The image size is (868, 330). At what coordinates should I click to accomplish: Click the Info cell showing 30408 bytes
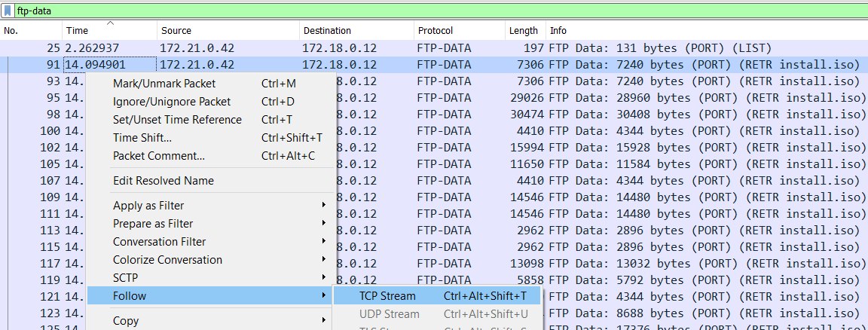[708, 115]
